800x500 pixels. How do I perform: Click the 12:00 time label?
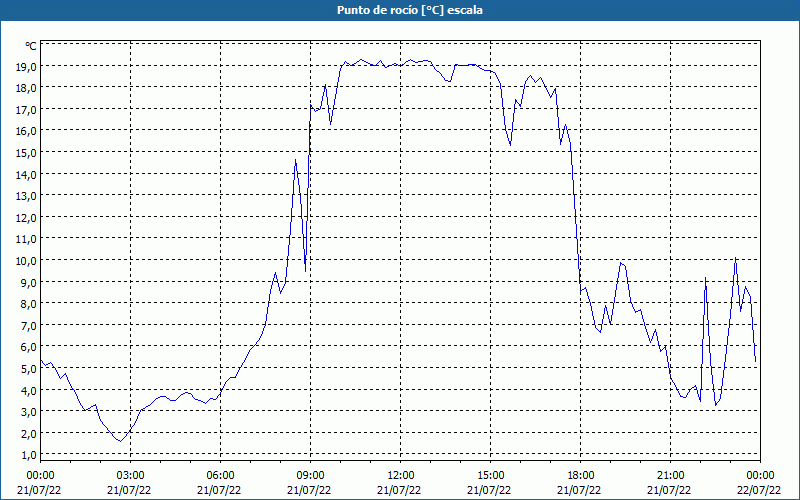401,476
